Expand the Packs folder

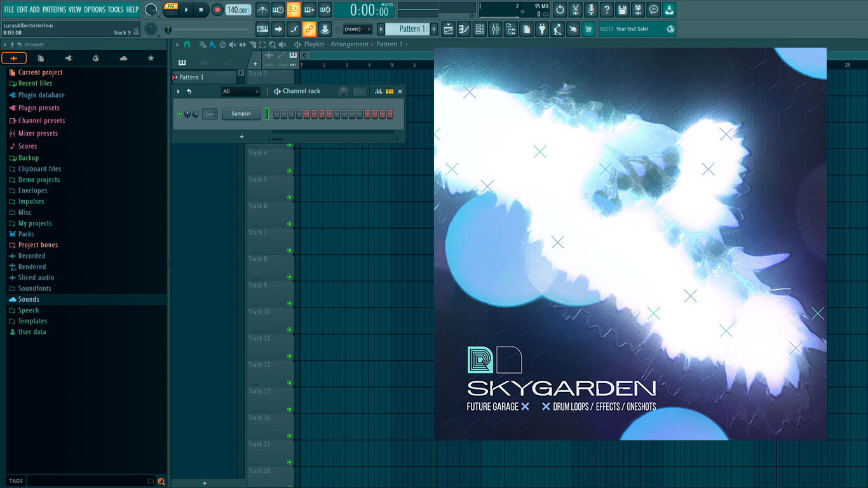click(x=26, y=234)
